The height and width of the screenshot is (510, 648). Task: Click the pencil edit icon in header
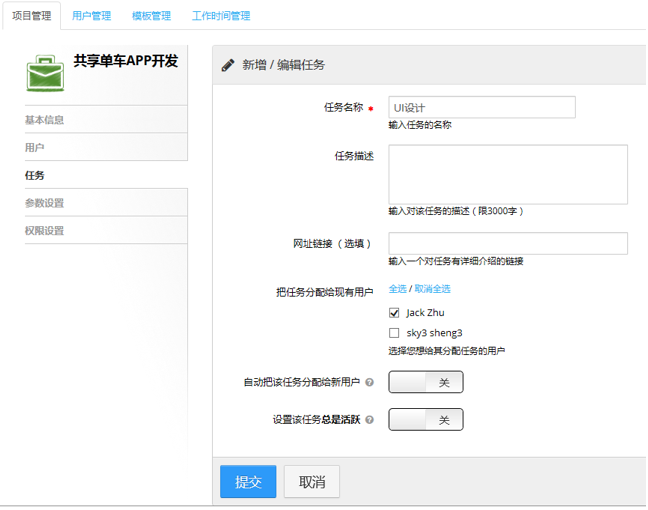pos(228,65)
